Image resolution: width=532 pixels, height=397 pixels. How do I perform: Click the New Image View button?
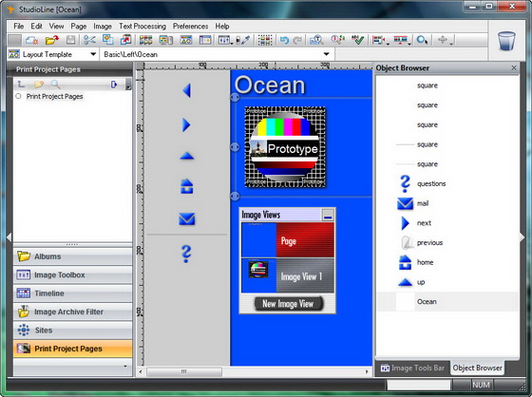[x=289, y=304]
